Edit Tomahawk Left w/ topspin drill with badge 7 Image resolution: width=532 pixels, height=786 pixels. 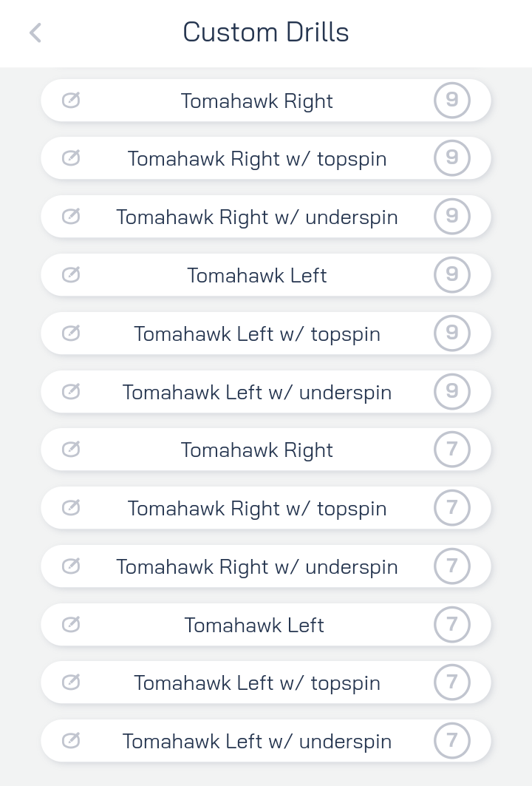coord(71,682)
